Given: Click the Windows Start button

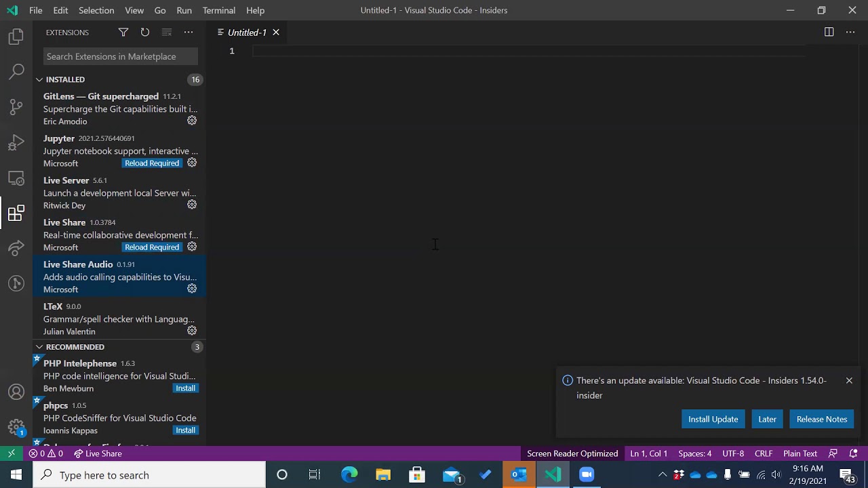Looking at the screenshot, I should tap(16, 474).
